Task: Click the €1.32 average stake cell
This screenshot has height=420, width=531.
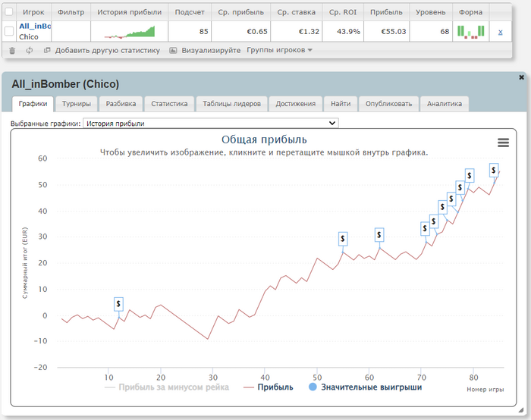Action: 297,32
